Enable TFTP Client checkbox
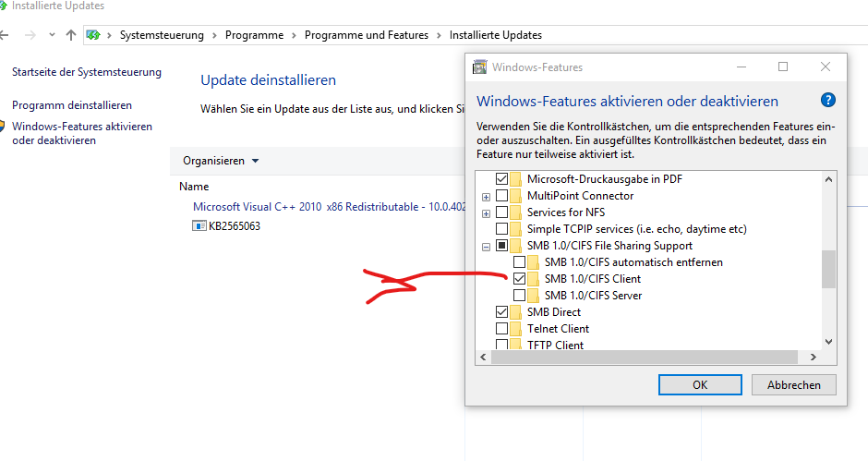The height and width of the screenshot is (461, 868). click(x=501, y=345)
